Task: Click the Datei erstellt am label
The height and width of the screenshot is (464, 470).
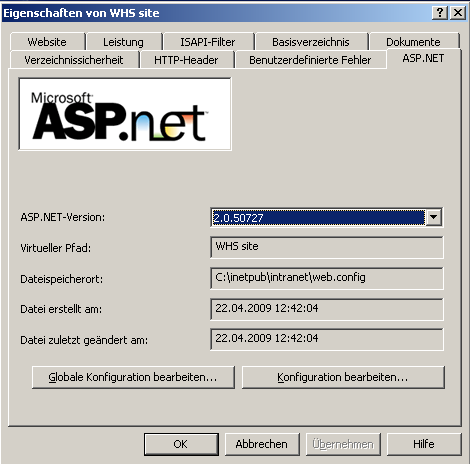Action: click(x=61, y=309)
